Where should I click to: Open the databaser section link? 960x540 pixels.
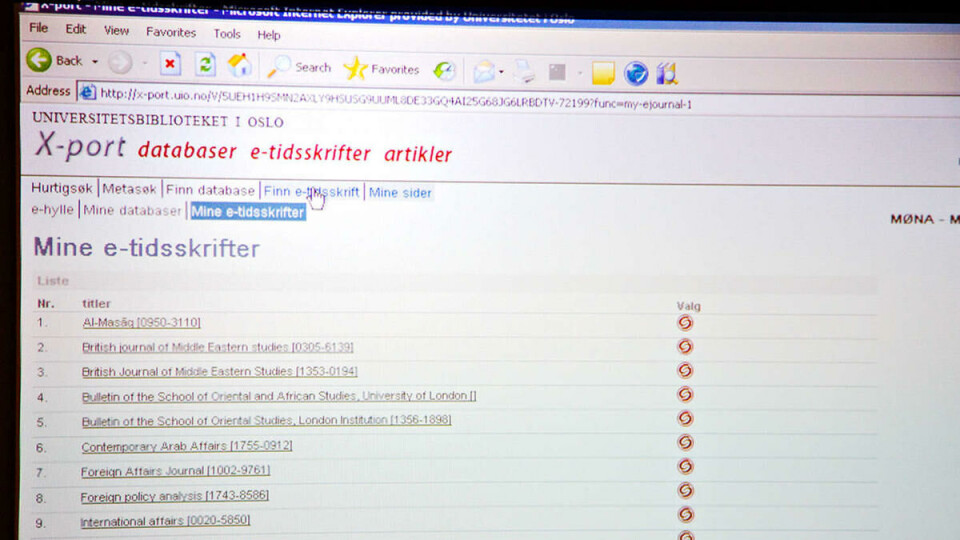tap(187, 150)
